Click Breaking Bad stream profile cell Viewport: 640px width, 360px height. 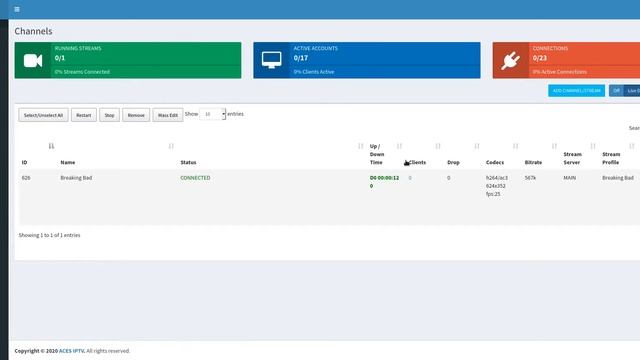pos(618,178)
